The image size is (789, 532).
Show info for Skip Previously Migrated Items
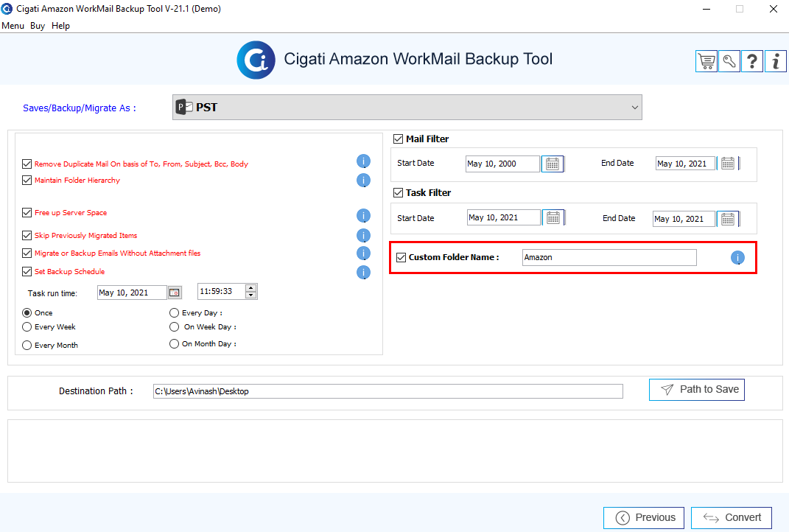coord(363,236)
